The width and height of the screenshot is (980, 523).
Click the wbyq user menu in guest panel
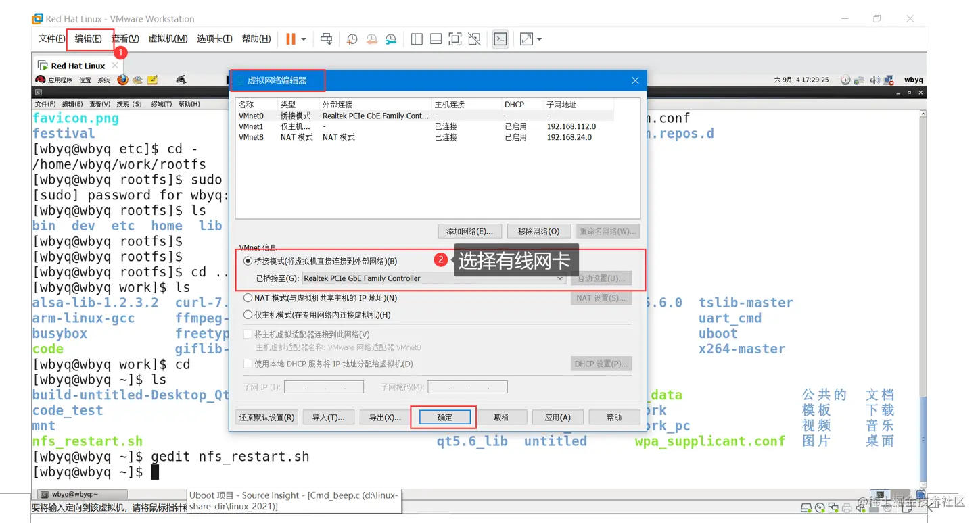pyautogui.click(x=913, y=80)
